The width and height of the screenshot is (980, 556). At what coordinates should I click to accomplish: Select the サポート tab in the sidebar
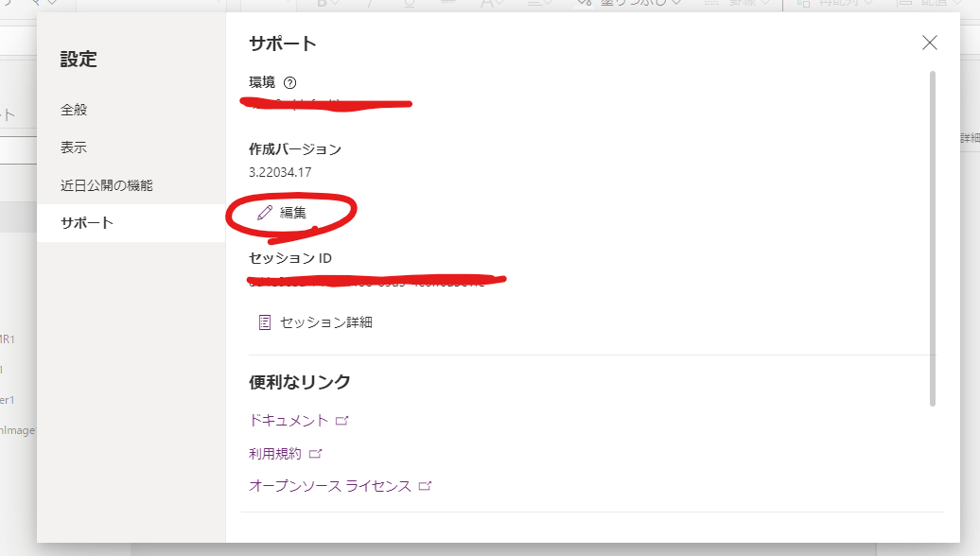point(87,223)
